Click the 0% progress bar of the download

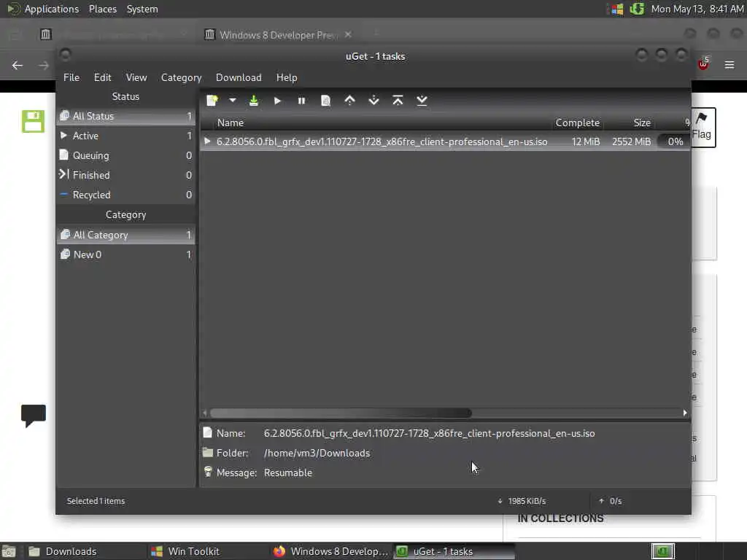[x=673, y=141]
